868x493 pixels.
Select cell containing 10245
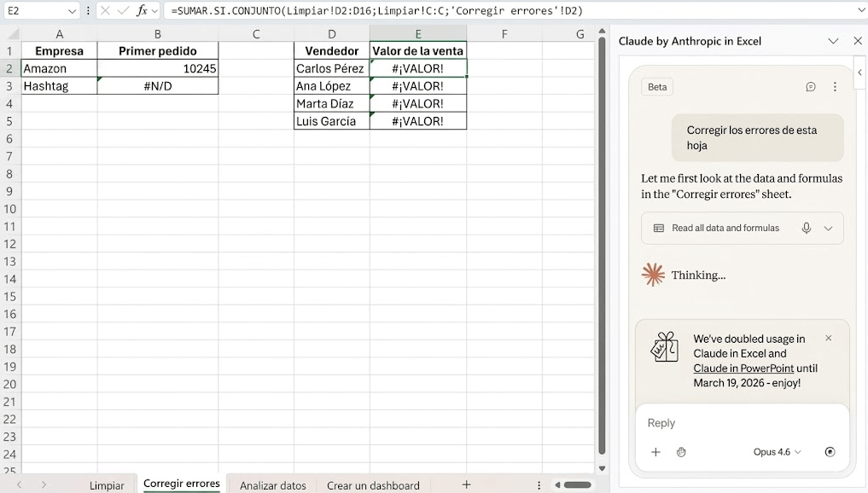pyautogui.click(x=158, y=68)
